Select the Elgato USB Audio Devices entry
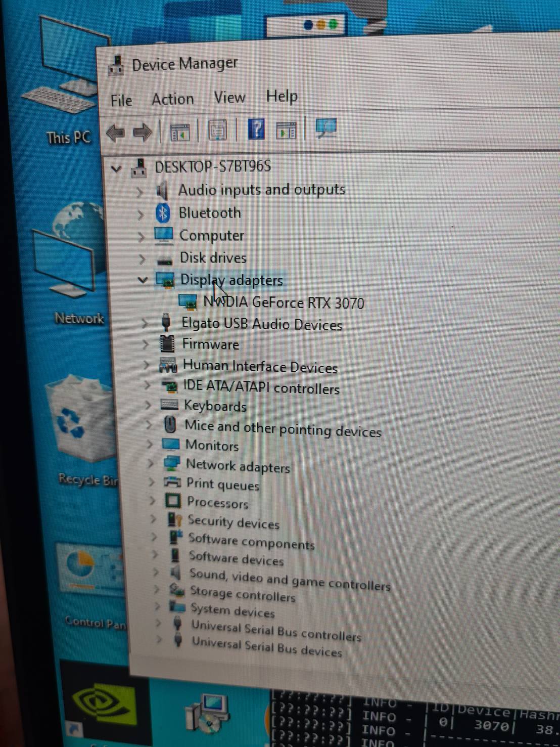 click(x=261, y=324)
